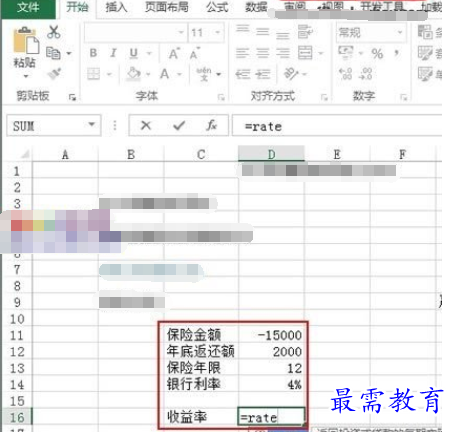This screenshot has height=432, width=452.
Task: Align text right
Action: [x=283, y=53]
